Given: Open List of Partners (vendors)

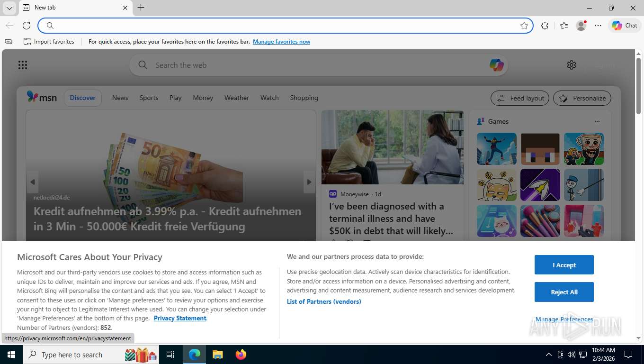Looking at the screenshot, I should pyautogui.click(x=324, y=301).
